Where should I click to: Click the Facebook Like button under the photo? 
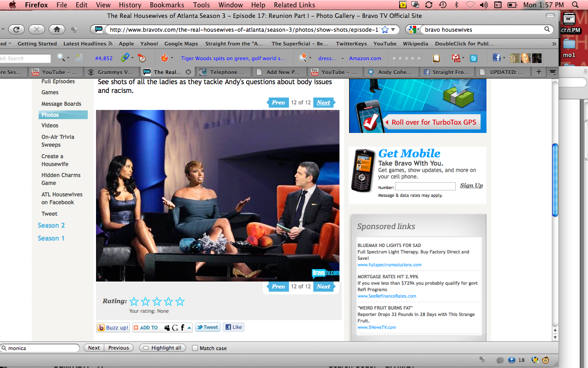coord(233,328)
